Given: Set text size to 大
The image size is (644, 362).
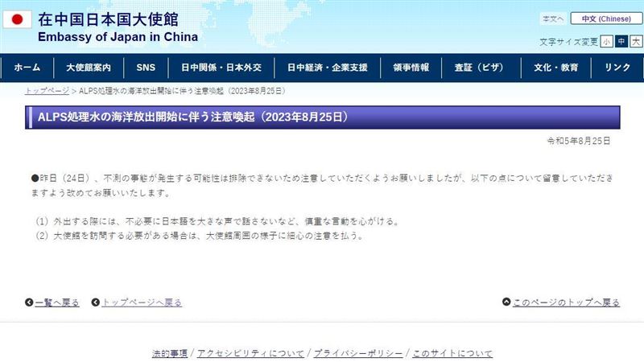Looking at the screenshot, I should 636,42.
